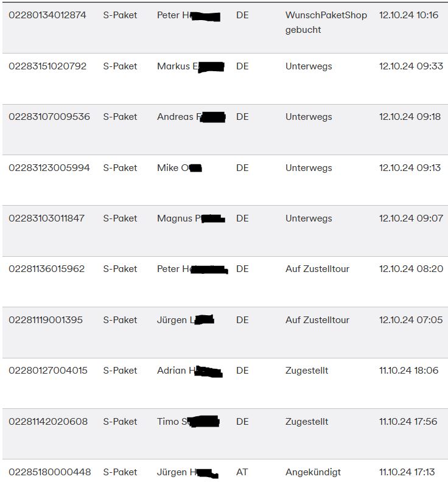Select parcel 02283123005994
Screen dimensions: 448x485
click(x=49, y=168)
